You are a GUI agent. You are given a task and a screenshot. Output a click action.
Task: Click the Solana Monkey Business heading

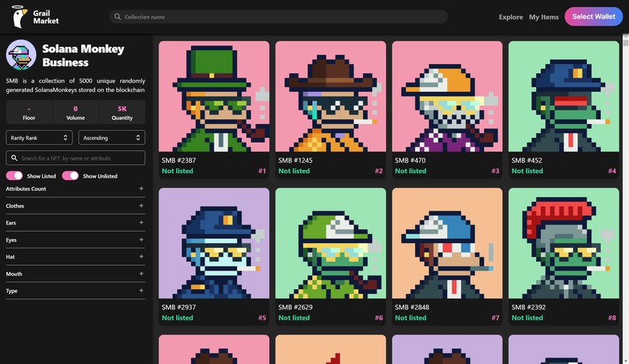(83, 55)
